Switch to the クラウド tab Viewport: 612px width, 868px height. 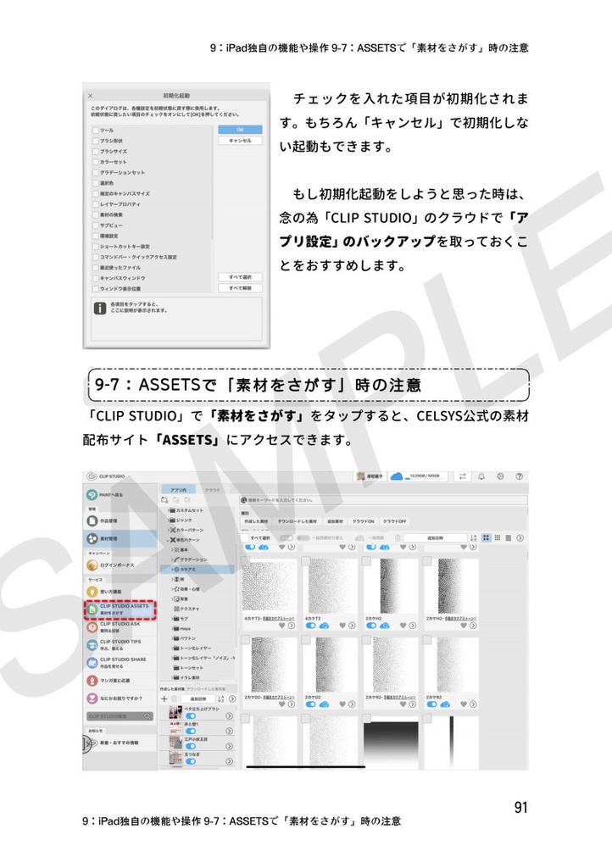pos(213,490)
